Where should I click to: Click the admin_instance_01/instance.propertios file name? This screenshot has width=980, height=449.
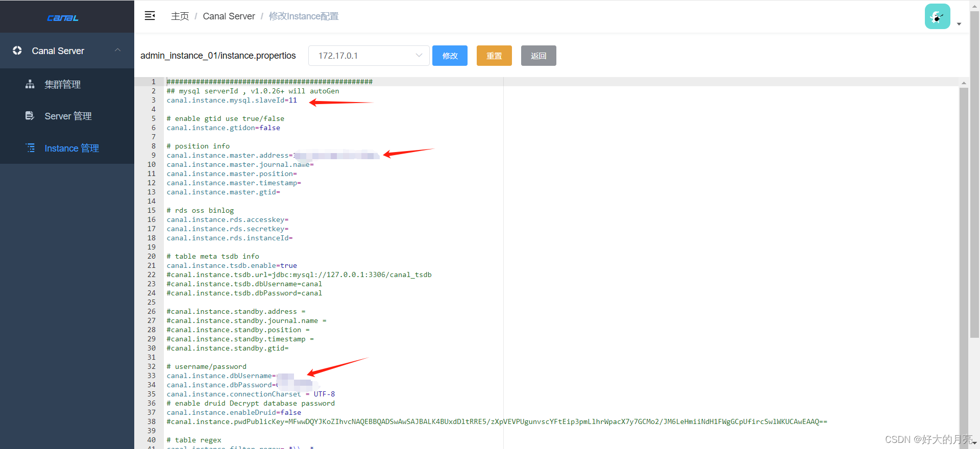pos(218,56)
